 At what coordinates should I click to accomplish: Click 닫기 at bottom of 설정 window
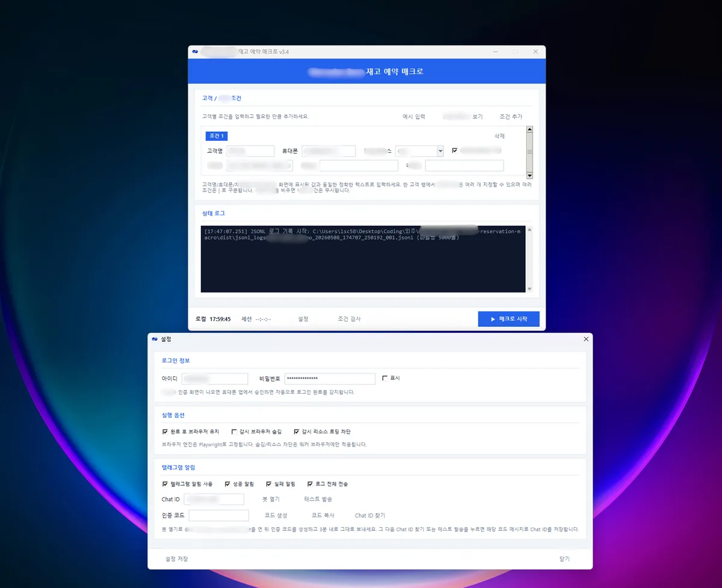point(564,559)
